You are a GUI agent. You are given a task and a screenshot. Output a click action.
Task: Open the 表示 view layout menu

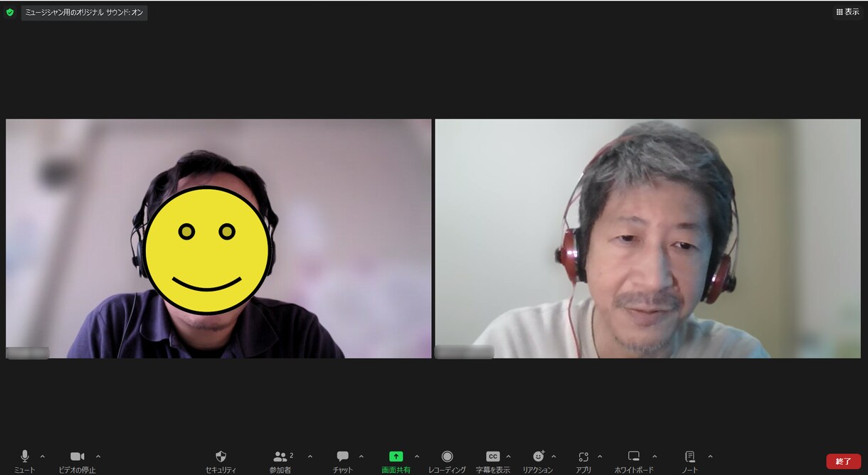point(847,12)
